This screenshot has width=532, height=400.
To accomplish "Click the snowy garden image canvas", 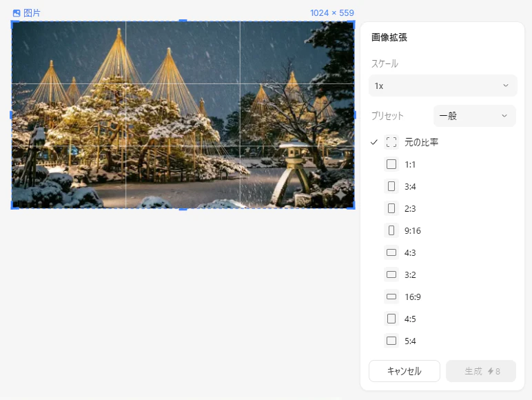I will [x=183, y=114].
